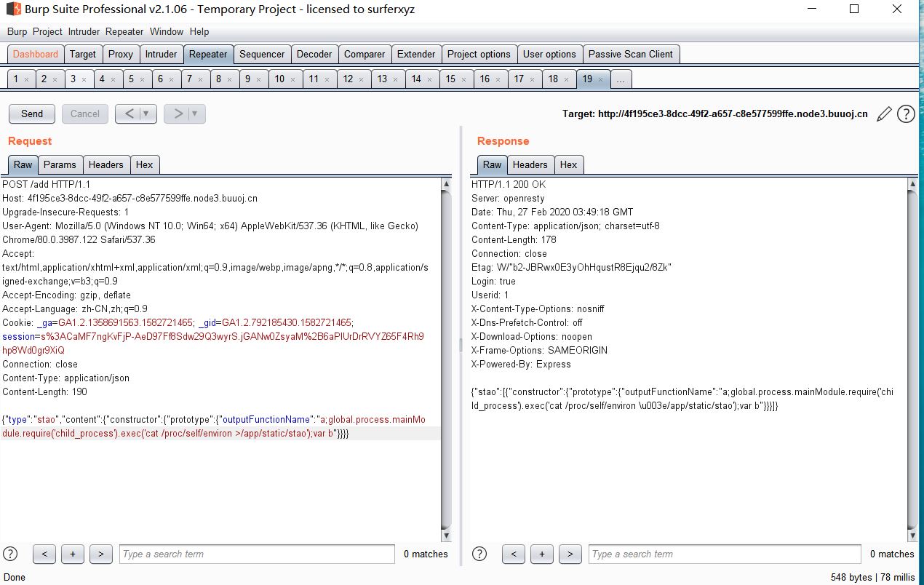Click scroll-down arrow of Response viewer scrollbar
The image size is (924, 585).
tap(912, 536)
